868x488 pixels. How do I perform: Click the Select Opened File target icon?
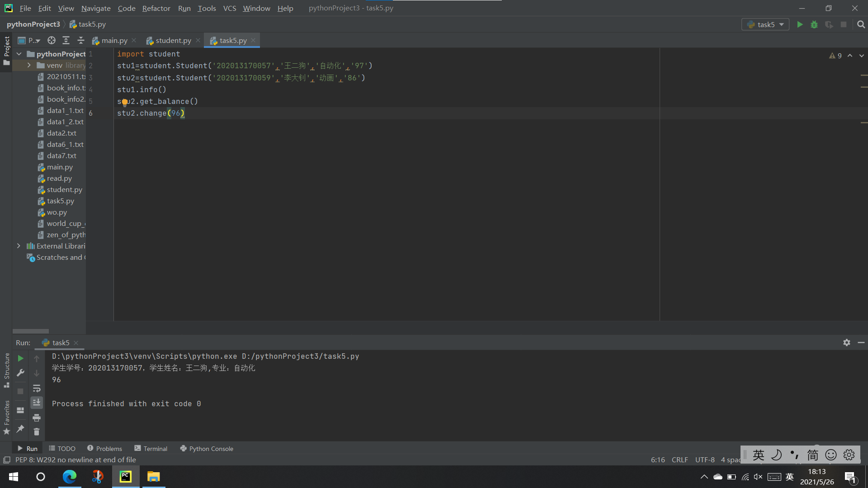(52, 40)
